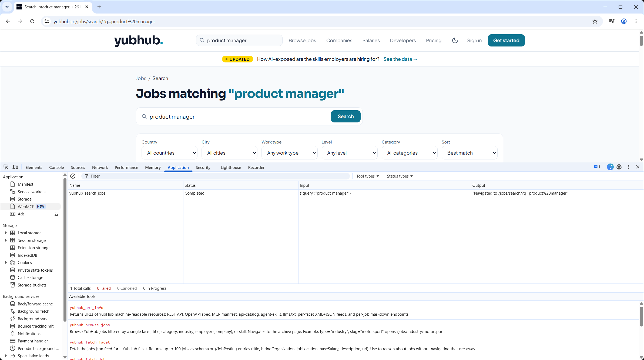Switch to the Network tab

pos(100,168)
